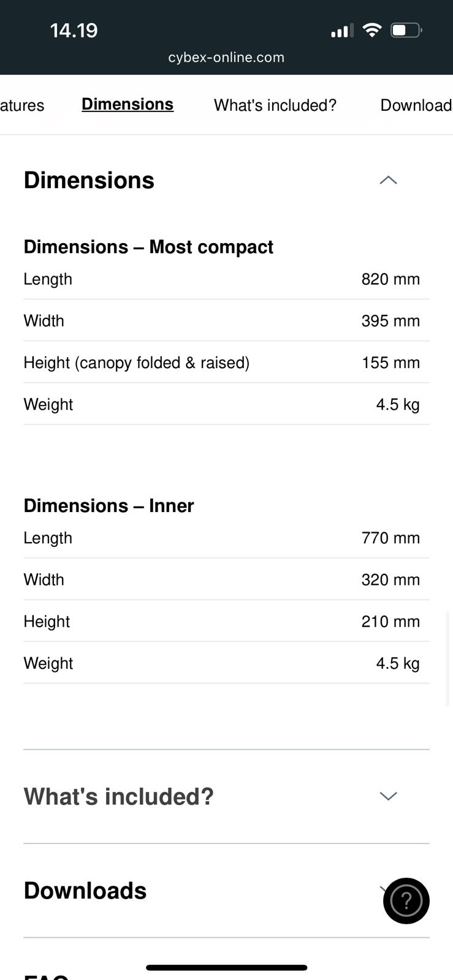Tap the 14.19 clock display
The height and width of the screenshot is (980, 453).
pos(74,30)
